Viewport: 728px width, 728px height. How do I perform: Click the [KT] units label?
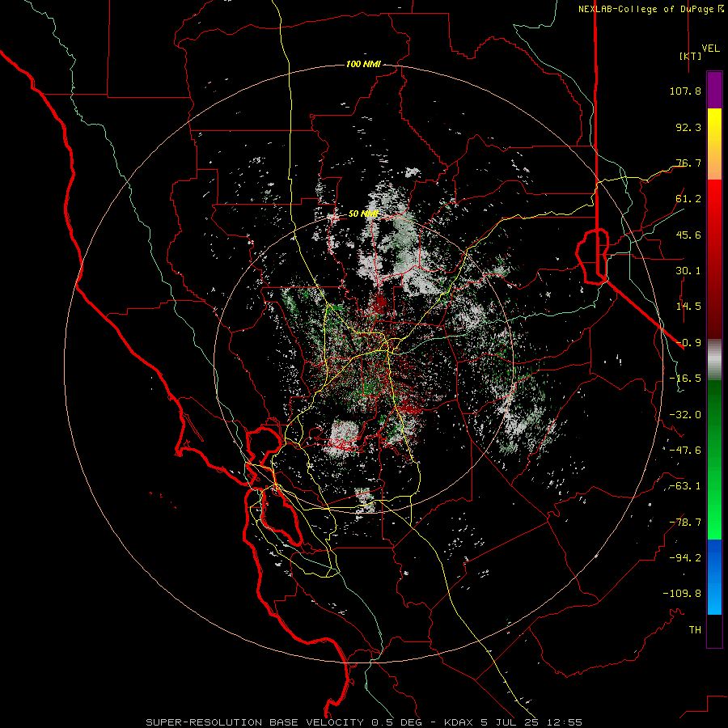(x=690, y=56)
